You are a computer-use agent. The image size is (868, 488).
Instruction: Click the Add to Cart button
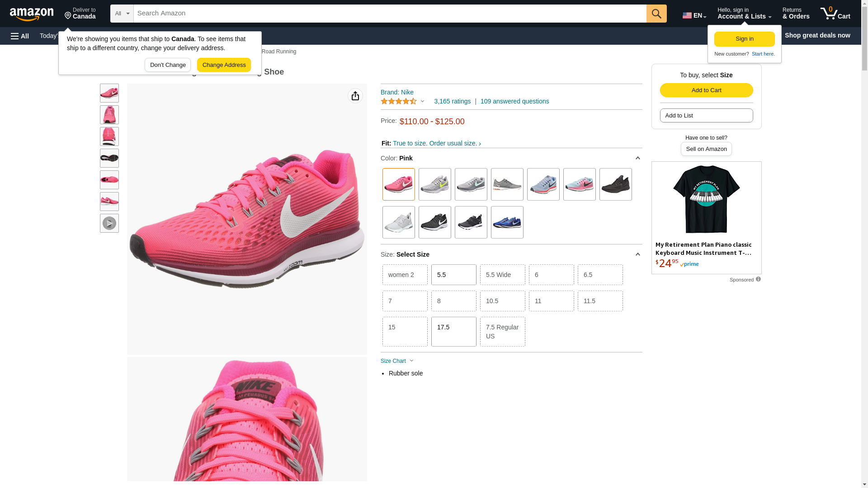click(706, 90)
